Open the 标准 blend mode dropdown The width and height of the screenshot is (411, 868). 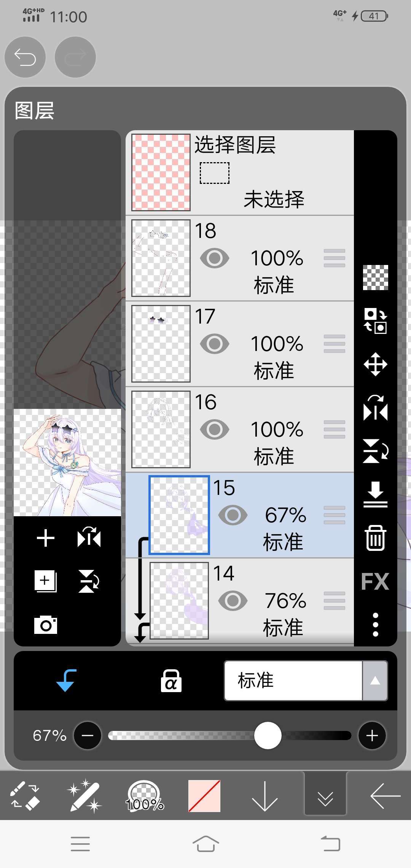pos(293,681)
